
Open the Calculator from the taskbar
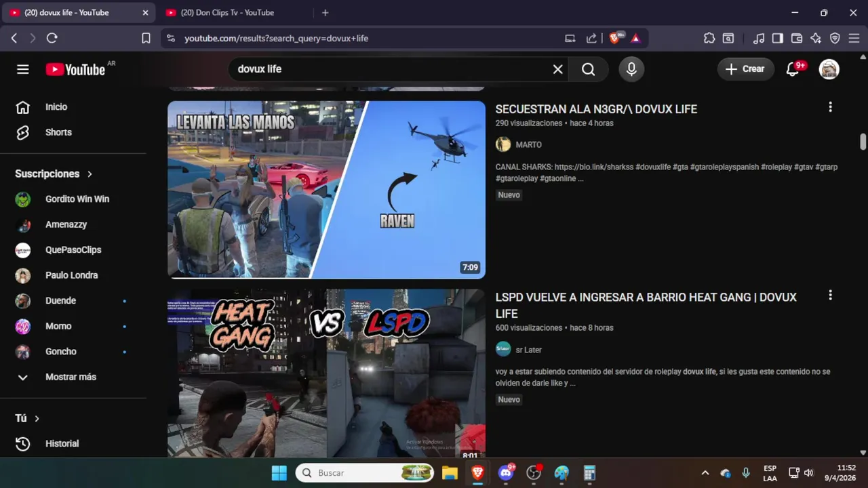[x=589, y=473]
